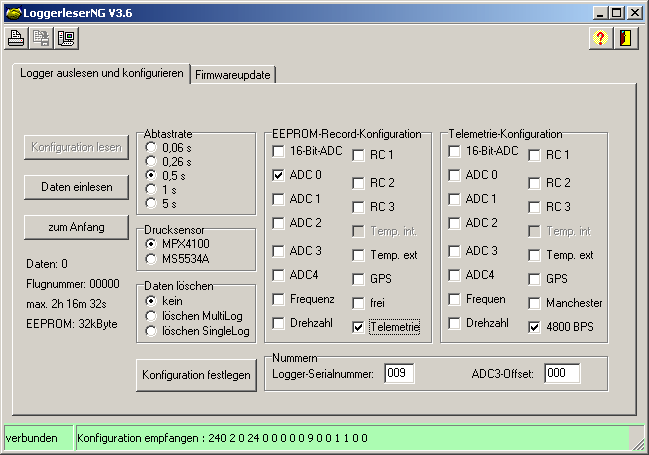
Task: Click the Logger-Serialnummer input field
Action: coord(399,373)
